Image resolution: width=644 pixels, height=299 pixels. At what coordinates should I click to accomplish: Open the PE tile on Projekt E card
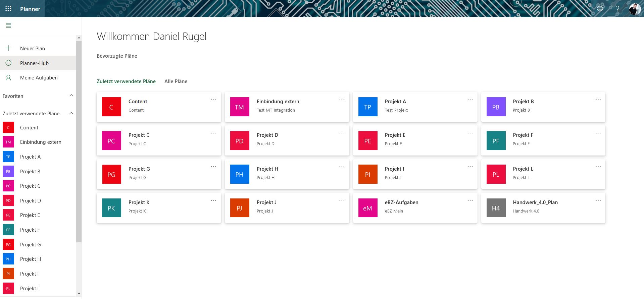(x=368, y=141)
